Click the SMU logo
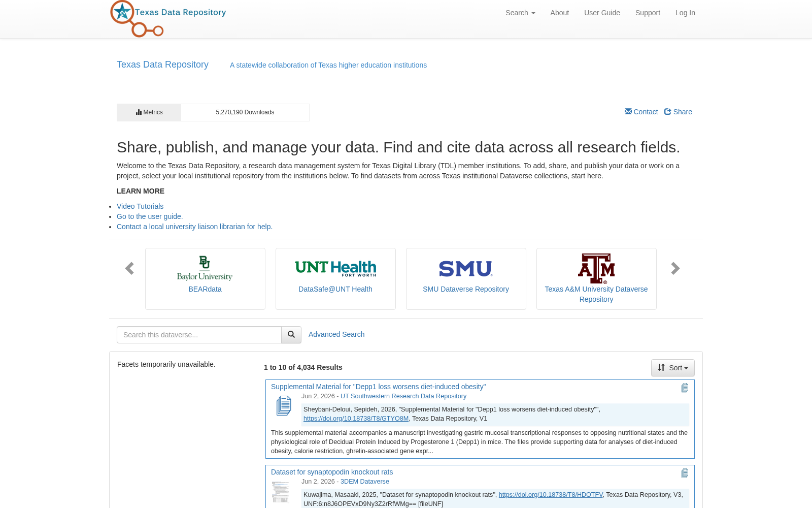 click(x=466, y=268)
